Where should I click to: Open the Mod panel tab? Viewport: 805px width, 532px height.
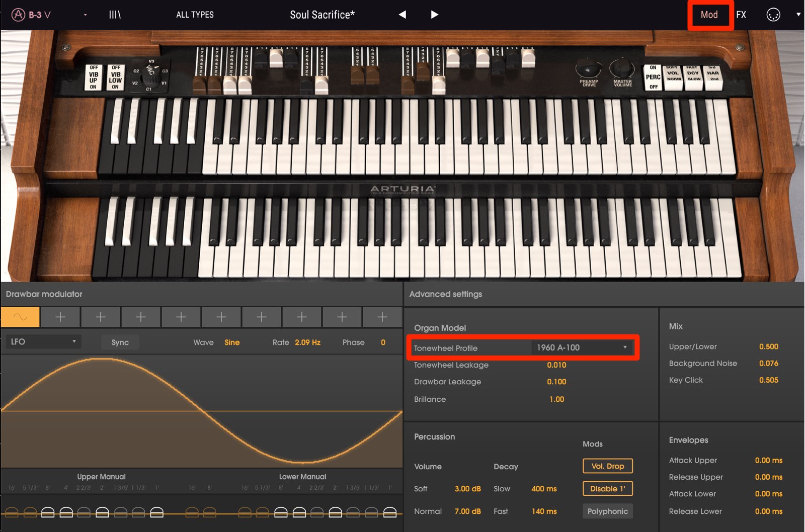click(709, 15)
